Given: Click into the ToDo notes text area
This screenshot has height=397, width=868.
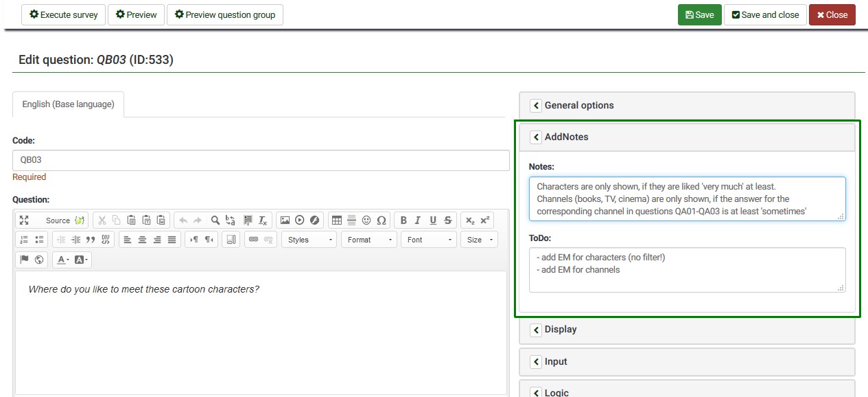Looking at the screenshot, I should (x=686, y=270).
